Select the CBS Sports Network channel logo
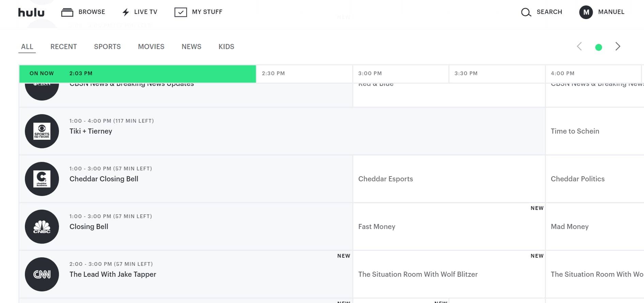The height and width of the screenshot is (303, 644). point(42,131)
